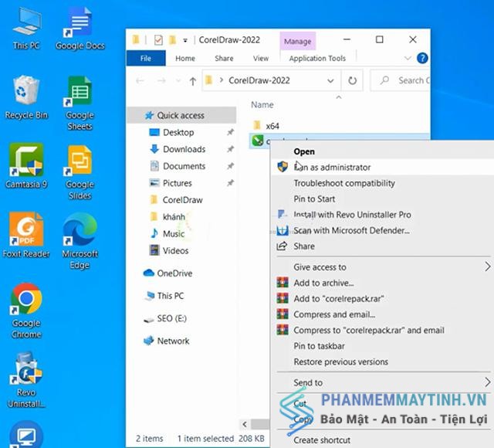Open Google Docs desktop shortcut
The height and width of the screenshot is (448, 494).
(x=80, y=29)
